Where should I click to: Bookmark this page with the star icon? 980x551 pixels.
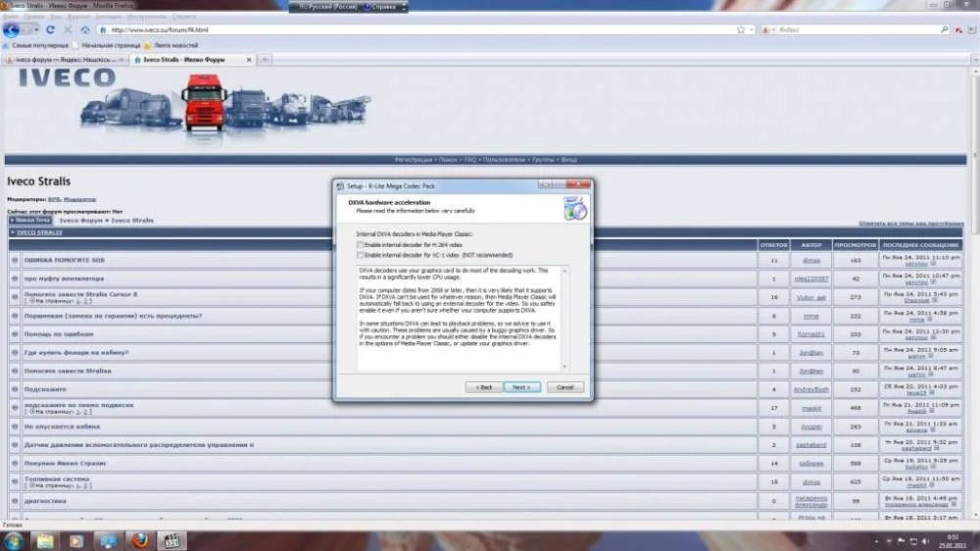(x=741, y=29)
